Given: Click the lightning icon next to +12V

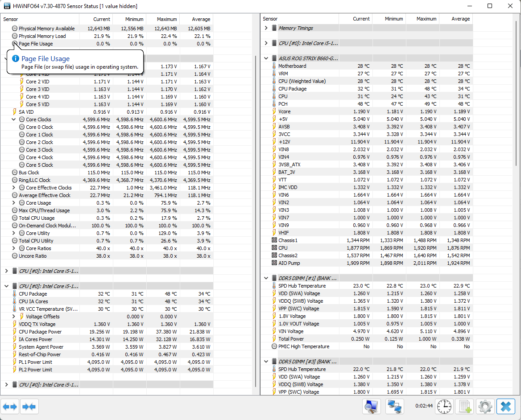Looking at the screenshot, I should pos(274,142).
